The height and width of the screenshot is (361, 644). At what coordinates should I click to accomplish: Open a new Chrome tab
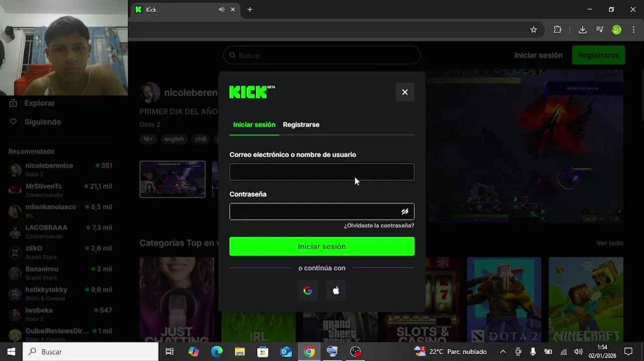pos(250,10)
